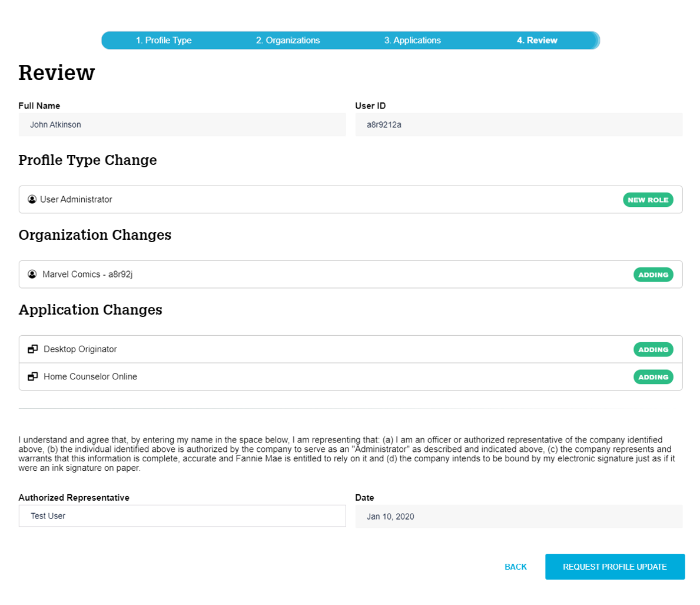The width and height of the screenshot is (700, 605).
Task: Select the Home Counselor Online text
Action: coord(90,376)
